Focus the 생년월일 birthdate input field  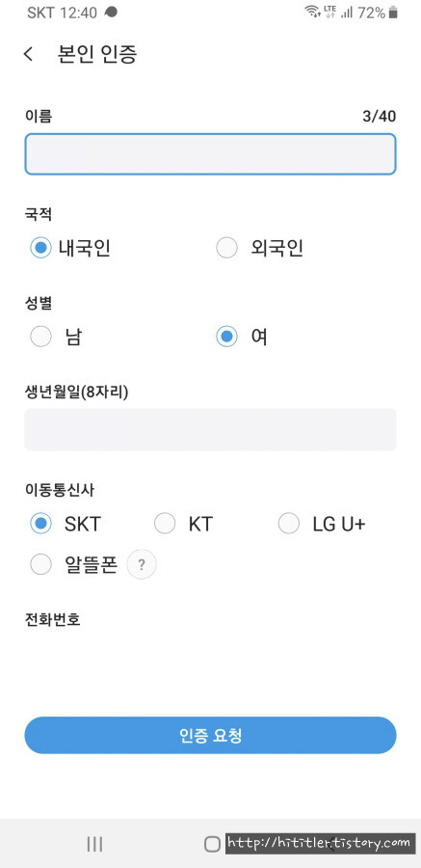210,429
